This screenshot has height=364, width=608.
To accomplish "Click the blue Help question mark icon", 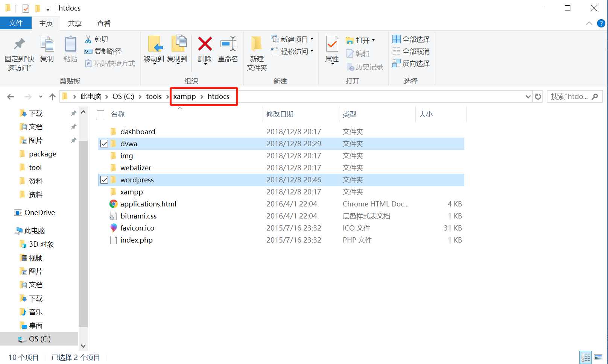I will (601, 23).
